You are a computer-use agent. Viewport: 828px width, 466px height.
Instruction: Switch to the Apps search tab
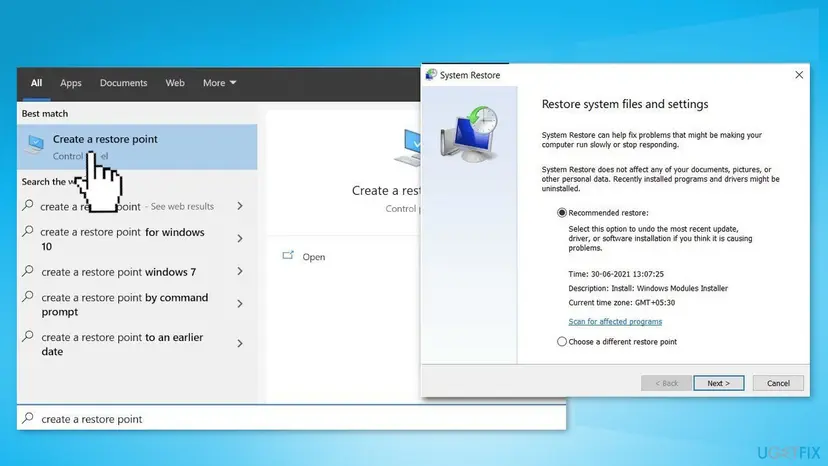coord(71,83)
